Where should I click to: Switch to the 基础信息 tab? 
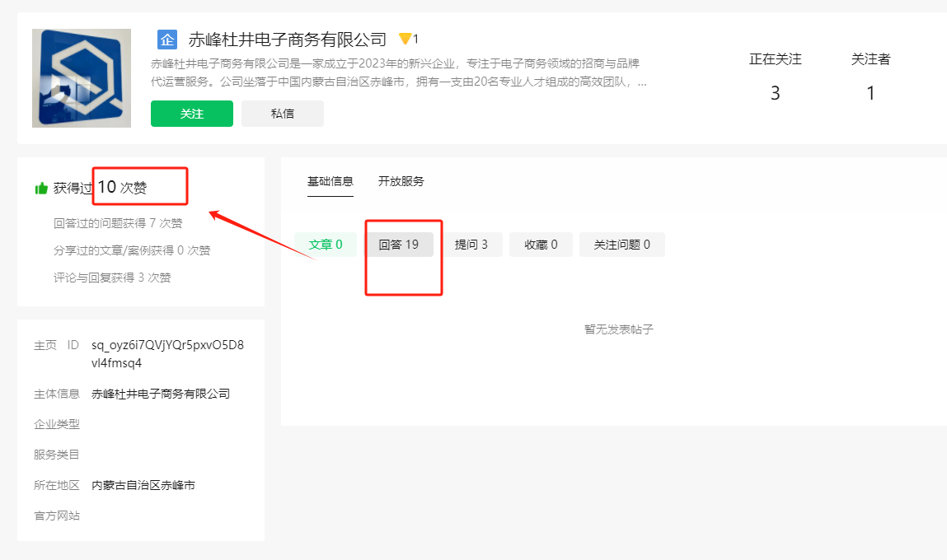click(331, 181)
